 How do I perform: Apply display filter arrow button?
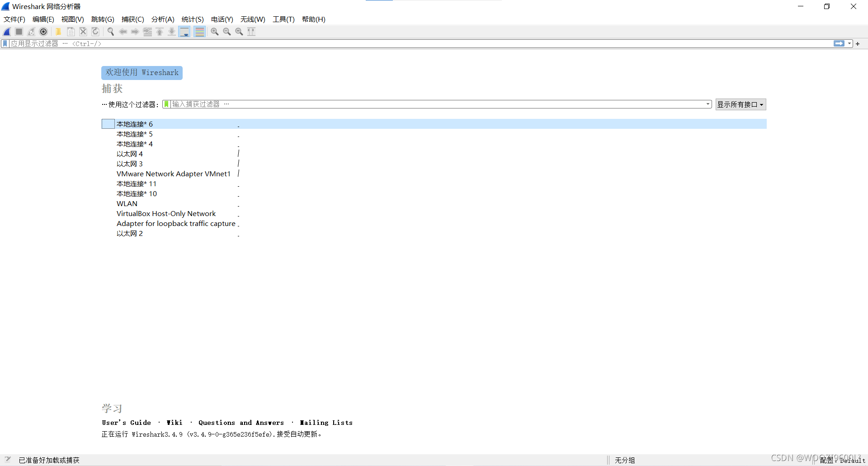839,44
